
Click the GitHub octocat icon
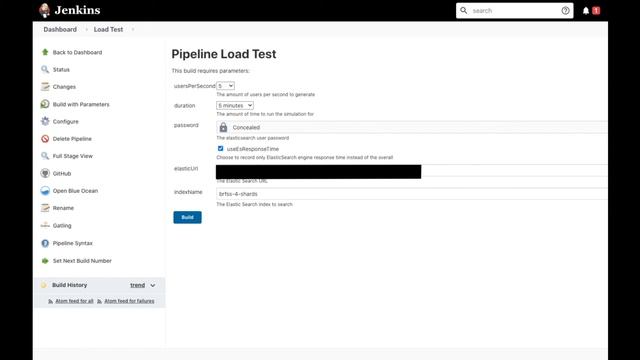tap(45, 173)
